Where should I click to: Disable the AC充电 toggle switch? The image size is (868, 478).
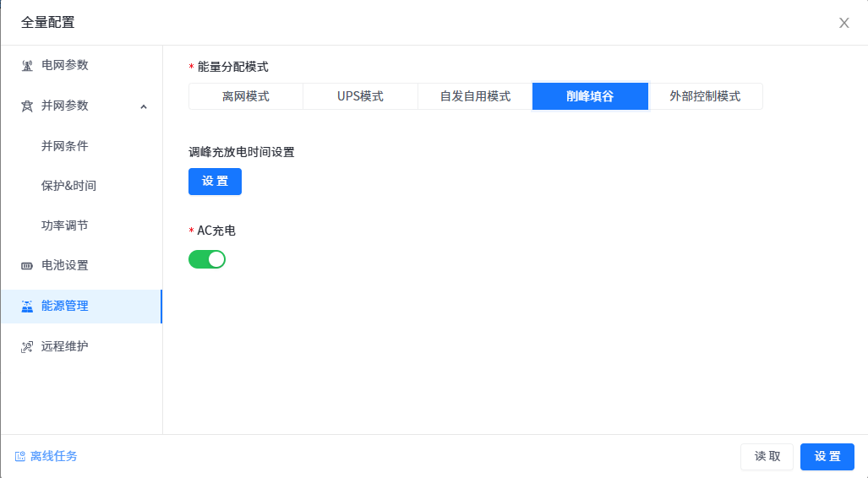coord(207,259)
